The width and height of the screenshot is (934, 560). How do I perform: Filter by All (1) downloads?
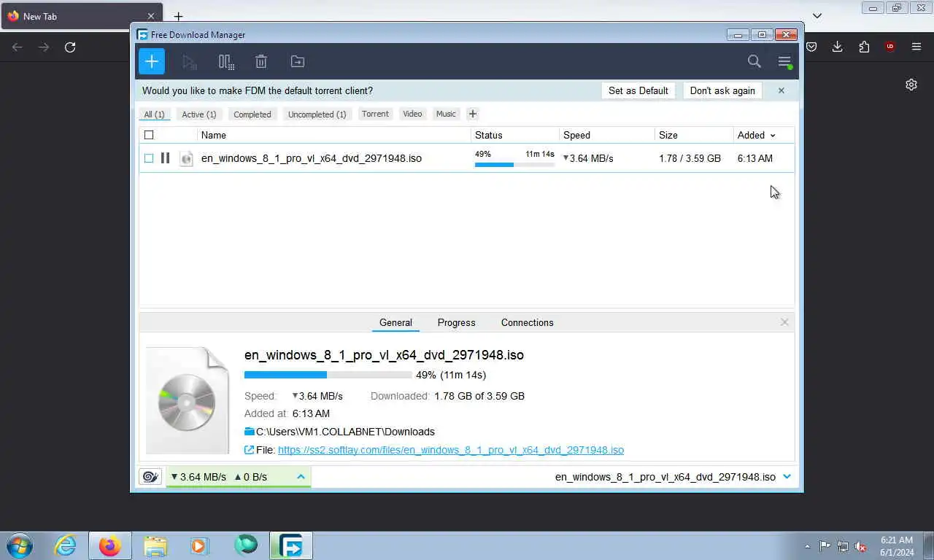click(x=154, y=114)
